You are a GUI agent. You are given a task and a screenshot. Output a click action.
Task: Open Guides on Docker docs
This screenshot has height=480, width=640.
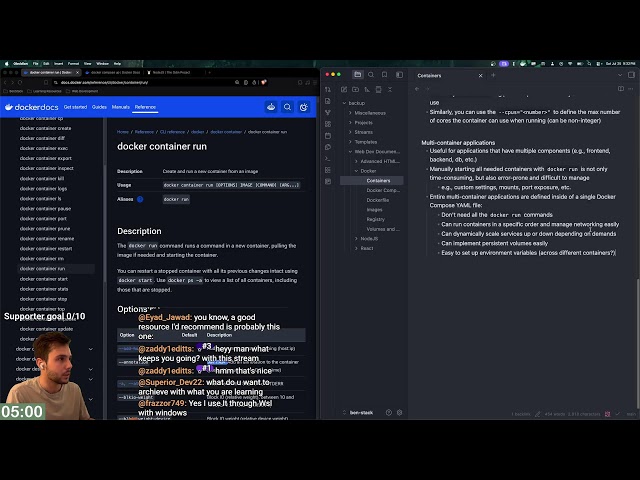pyautogui.click(x=99, y=107)
